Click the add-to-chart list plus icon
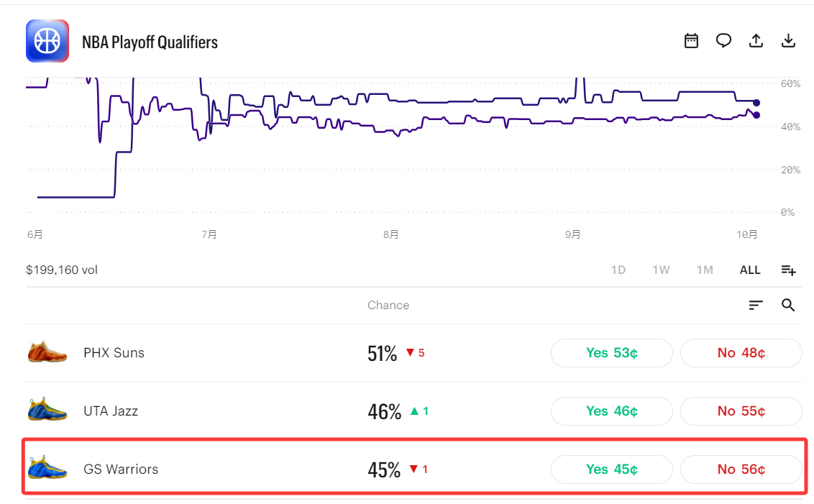This screenshot has height=504, width=814. 788,270
